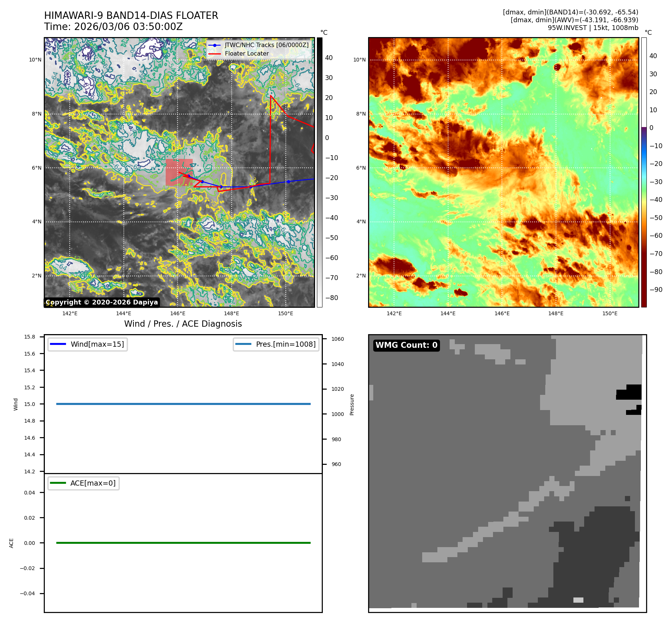This screenshot has height=626, width=672.
Task: Click the rainbow temperature colorbar on the right
Action: pos(644,172)
